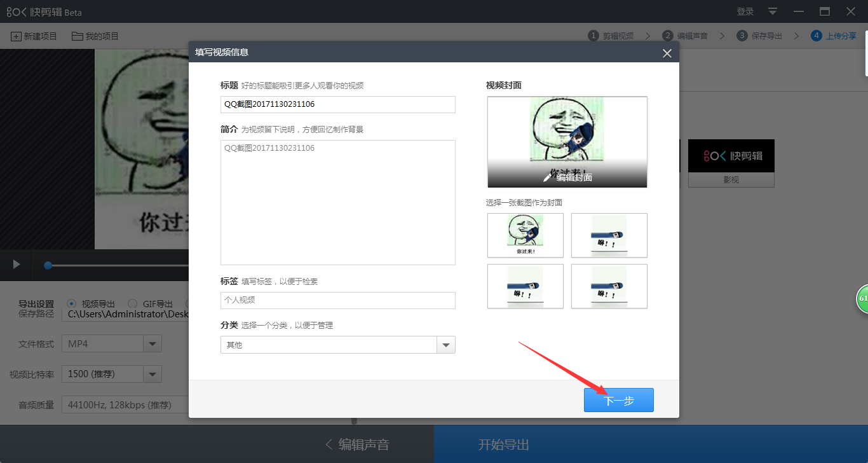868x463 pixels.
Task: Click the 标题 input field
Action: click(x=338, y=104)
